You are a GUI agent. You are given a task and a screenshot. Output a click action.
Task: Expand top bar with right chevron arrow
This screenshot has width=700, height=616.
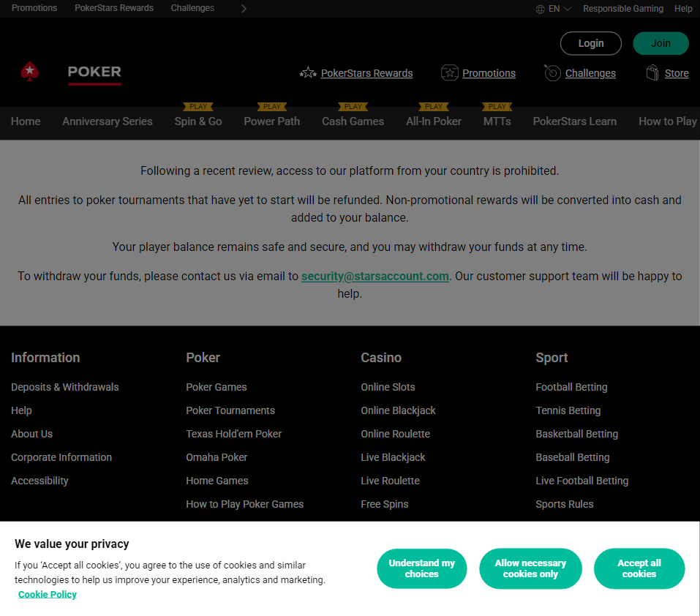pos(244,9)
